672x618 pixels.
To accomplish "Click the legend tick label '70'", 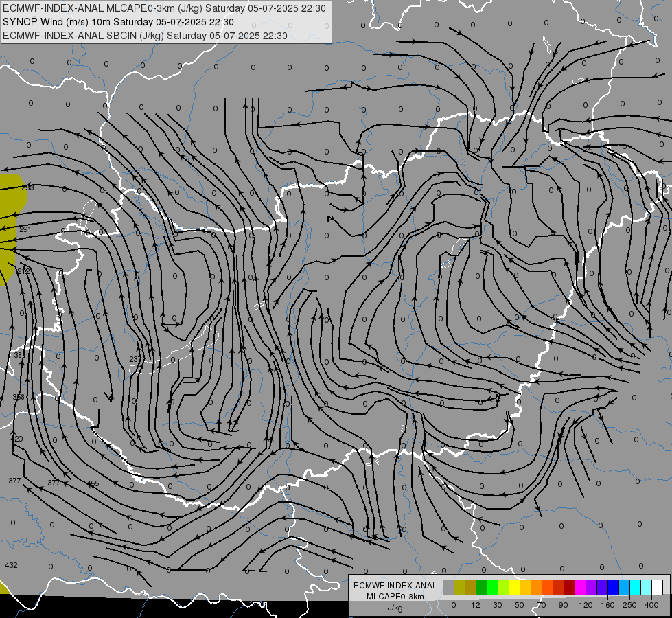I will [x=542, y=605].
